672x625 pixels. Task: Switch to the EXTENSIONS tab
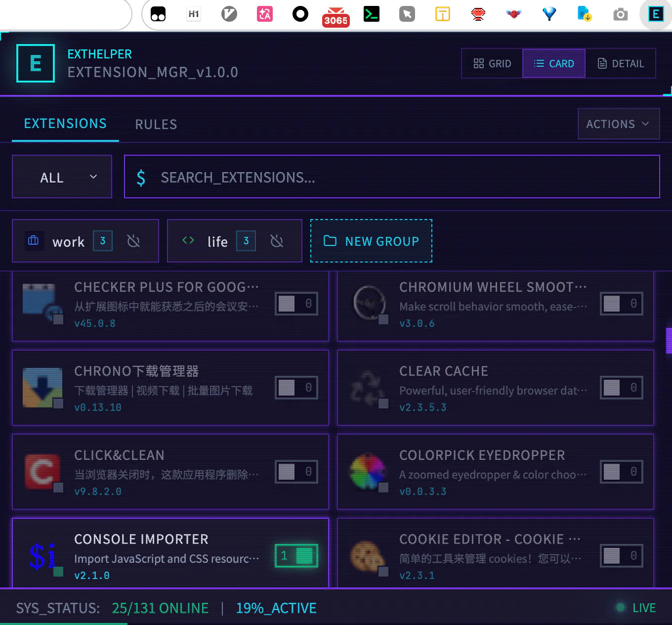(65, 124)
